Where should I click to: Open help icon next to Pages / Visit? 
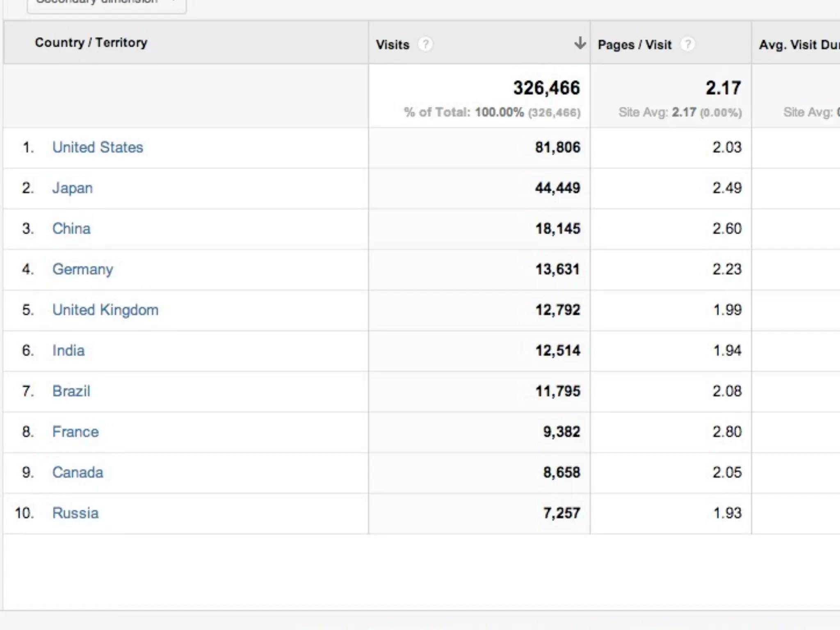pyautogui.click(x=688, y=44)
